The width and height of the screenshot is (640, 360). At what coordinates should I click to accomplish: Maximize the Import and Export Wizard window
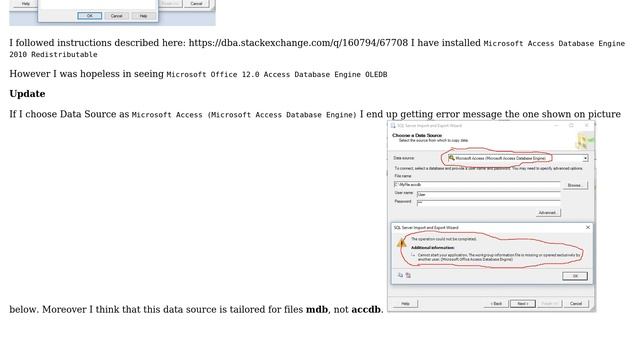click(571, 126)
